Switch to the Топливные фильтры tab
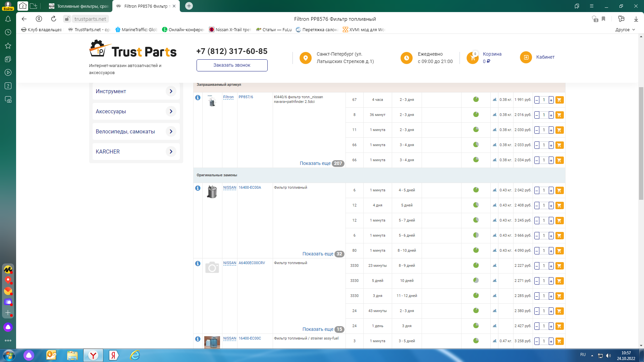Viewport: 644px width, 362px height. point(78,6)
